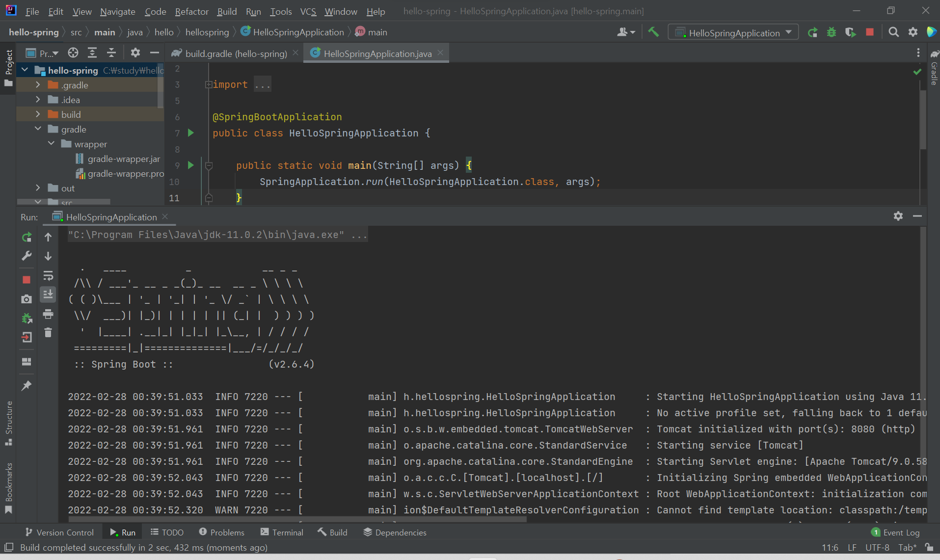
Task: Open Problems tool window
Action: tap(221, 533)
